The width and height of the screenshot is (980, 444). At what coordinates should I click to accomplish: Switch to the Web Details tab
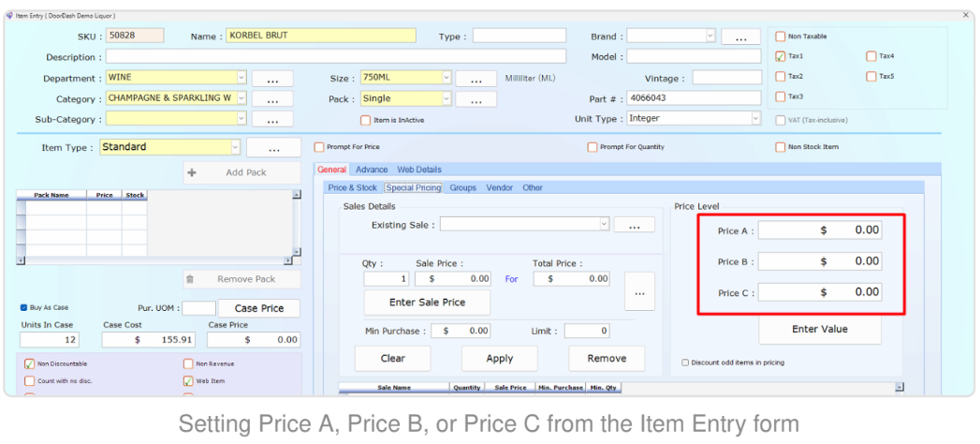419,170
